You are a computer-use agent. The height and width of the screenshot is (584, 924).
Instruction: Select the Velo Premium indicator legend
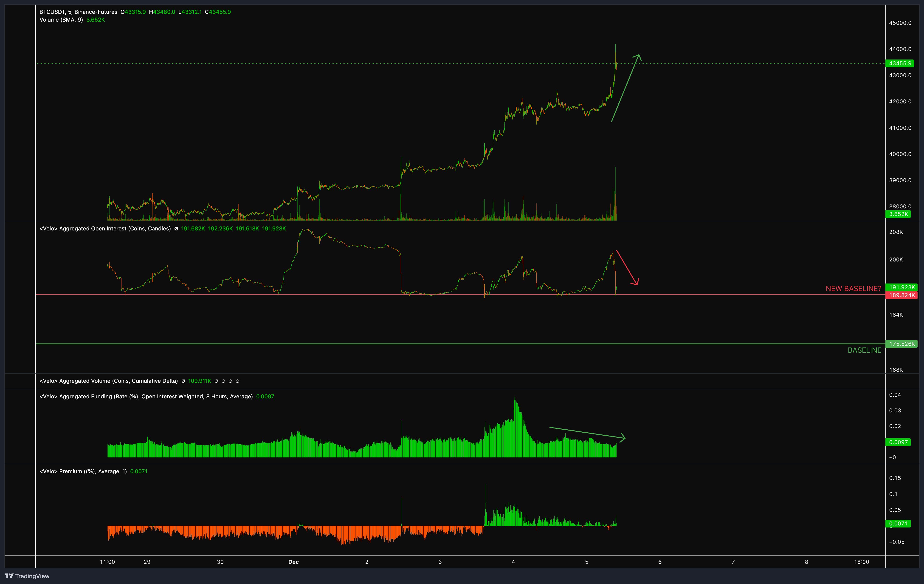[x=83, y=471]
